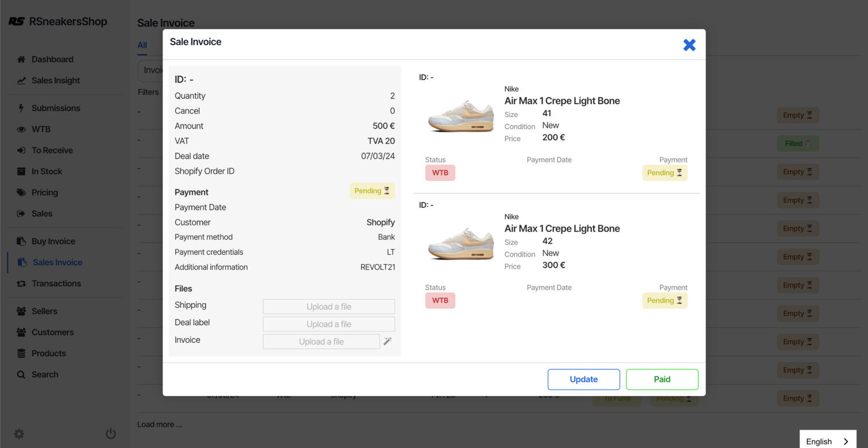Navigate to To Receive
868x448 pixels.
pos(52,151)
